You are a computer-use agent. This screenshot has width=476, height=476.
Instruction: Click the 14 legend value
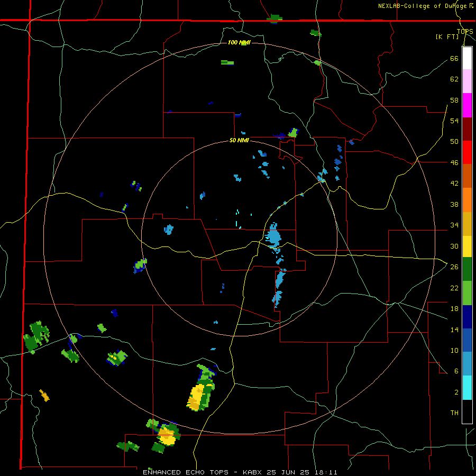[x=454, y=329]
